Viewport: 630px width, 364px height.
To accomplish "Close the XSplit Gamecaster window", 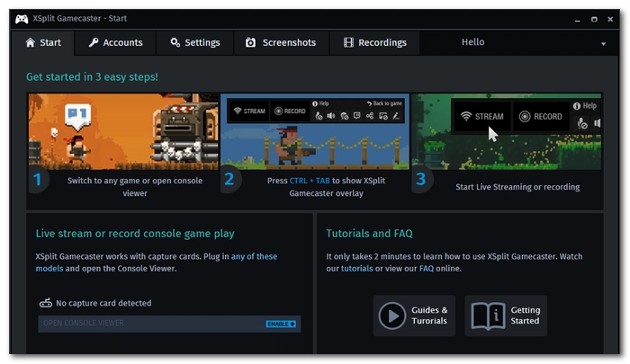I will (x=610, y=19).
